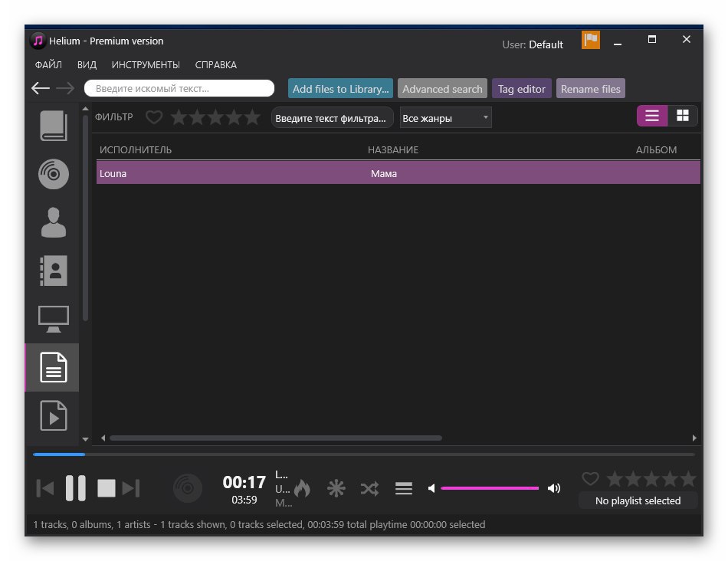
Task: Click sidebar scroll down arrow
Action: (85, 439)
